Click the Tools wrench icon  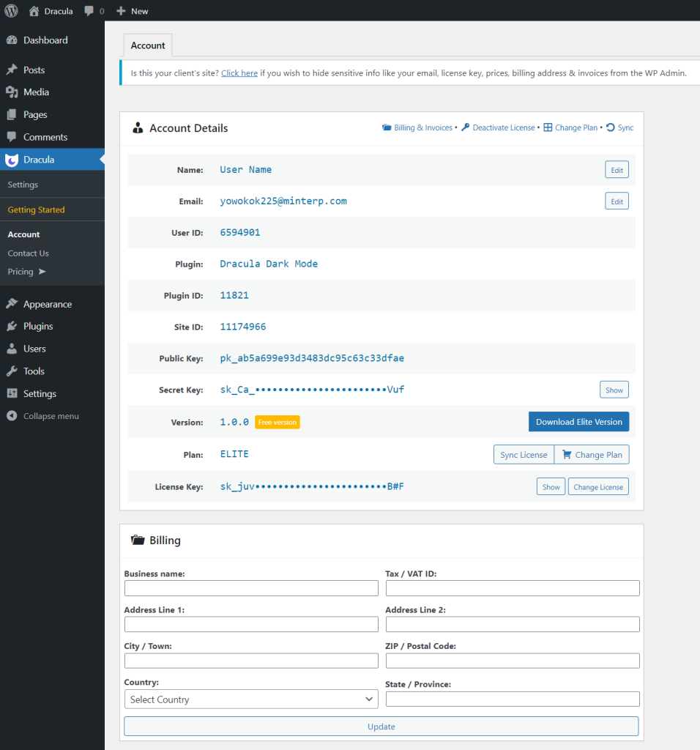[x=12, y=371]
